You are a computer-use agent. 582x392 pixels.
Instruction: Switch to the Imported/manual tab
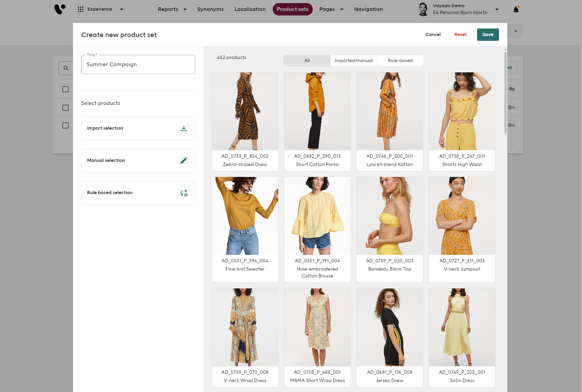tap(354, 61)
